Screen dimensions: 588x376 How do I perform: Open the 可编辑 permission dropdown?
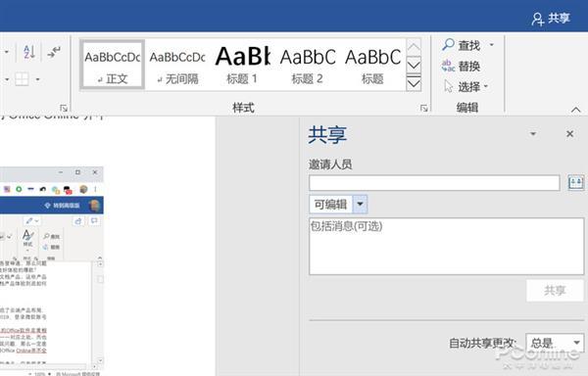tap(360, 204)
